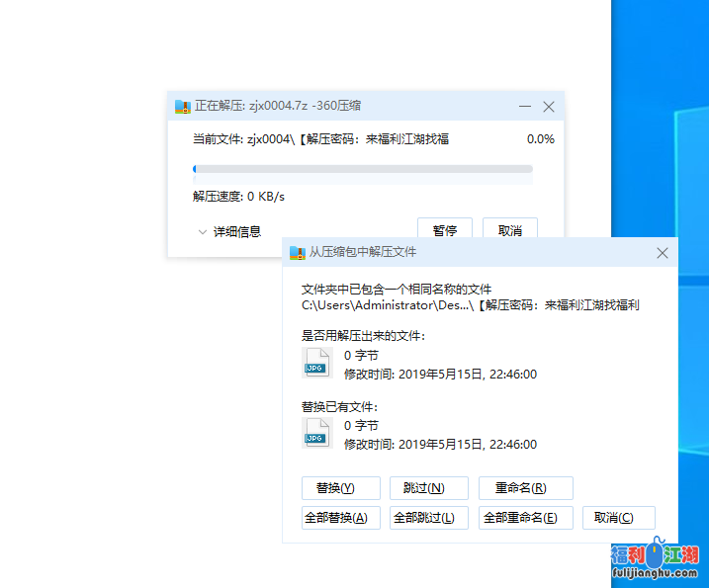The height and width of the screenshot is (588, 709).
Task: Skip this file with 跳过(N)
Action: point(416,488)
